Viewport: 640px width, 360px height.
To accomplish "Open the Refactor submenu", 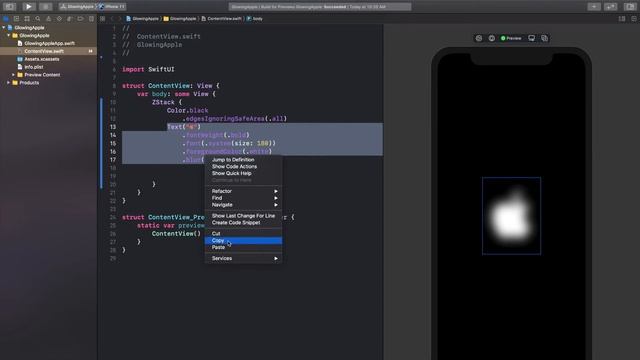I will pos(243,191).
